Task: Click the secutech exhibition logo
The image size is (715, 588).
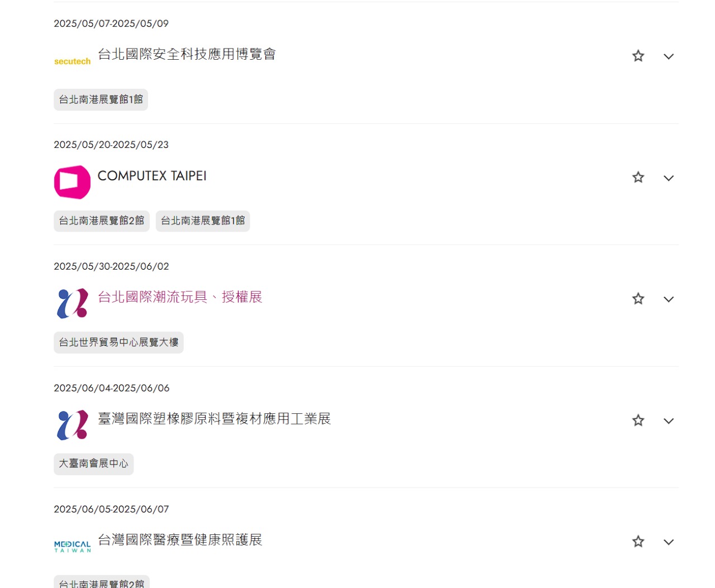Action: [x=72, y=61]
